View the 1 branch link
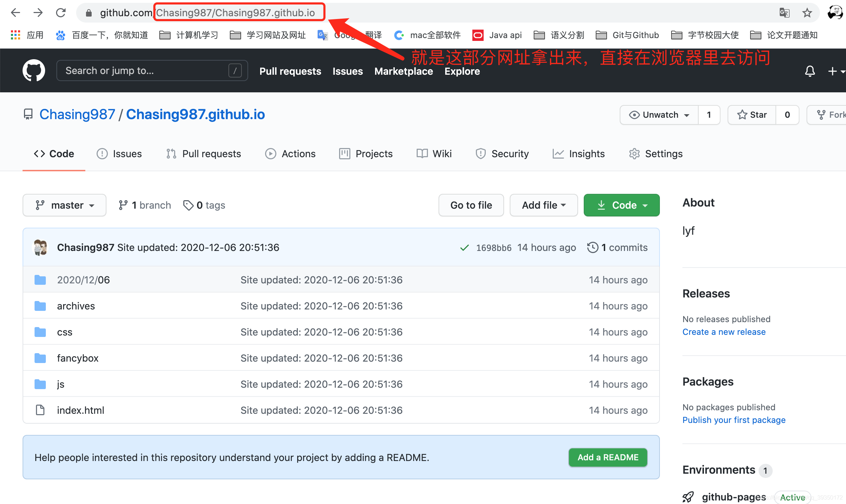 [x=145, y=205]
